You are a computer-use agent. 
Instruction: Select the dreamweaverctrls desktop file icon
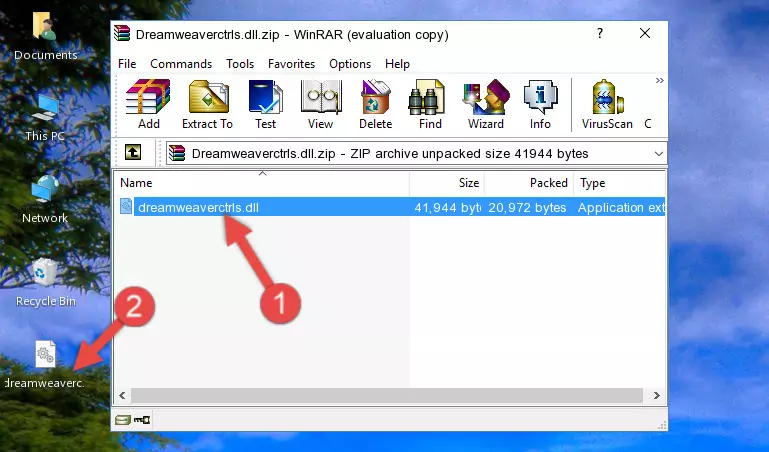click(45, 365)
